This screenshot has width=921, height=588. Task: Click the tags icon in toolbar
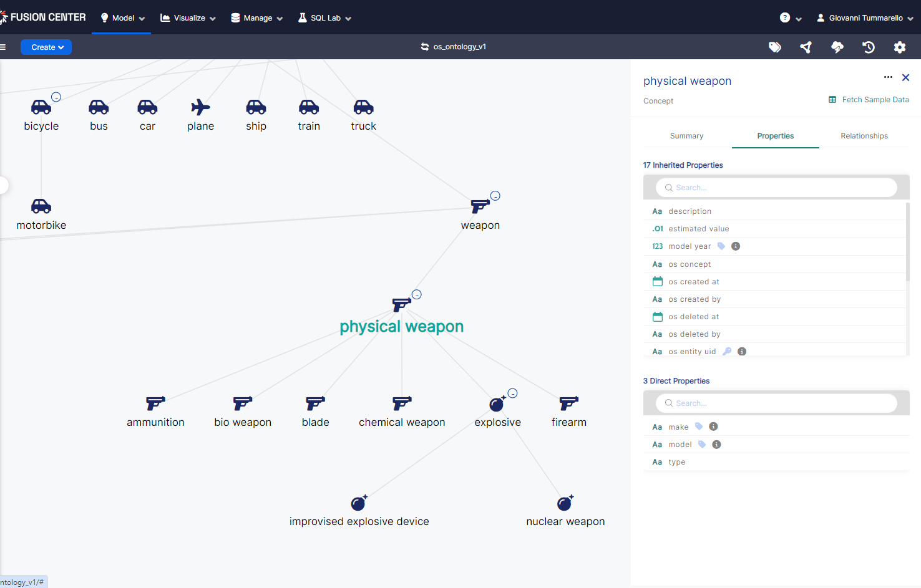[774, 47]
